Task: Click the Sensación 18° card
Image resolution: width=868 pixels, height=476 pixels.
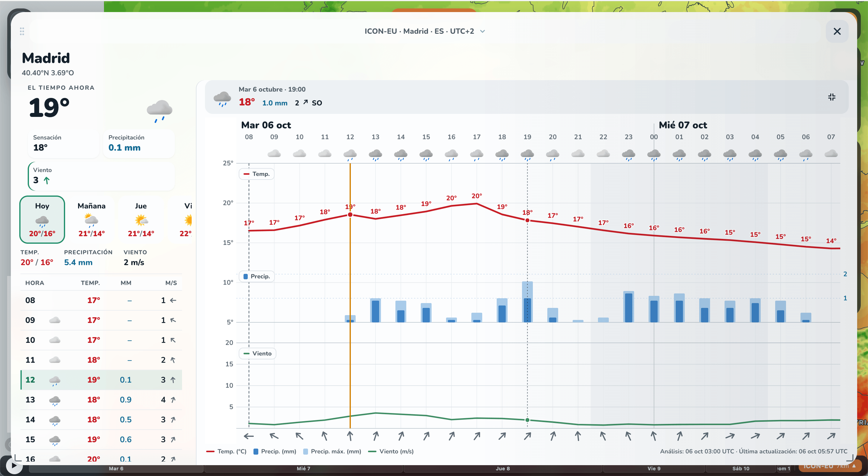Action: point(63,143)
